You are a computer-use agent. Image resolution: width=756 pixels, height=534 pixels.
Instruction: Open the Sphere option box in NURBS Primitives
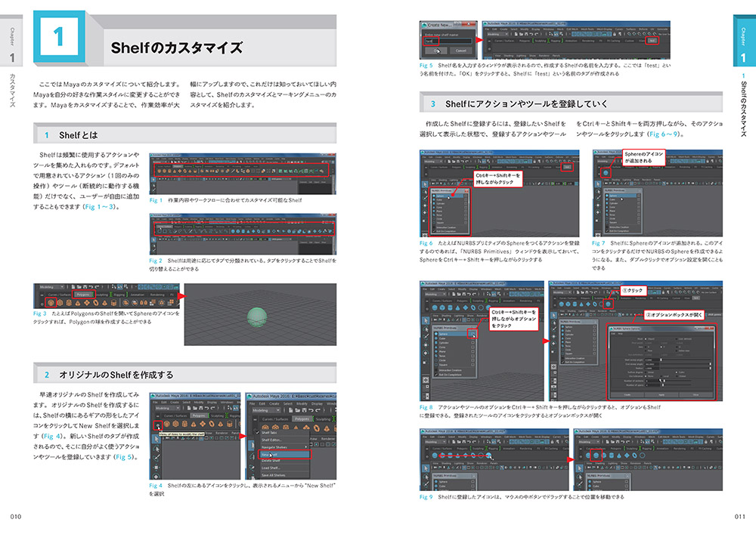click(471, 332)
